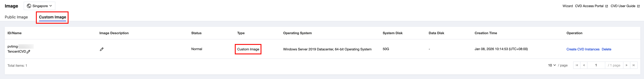Delete the TencentCVD image
The width and height of the screenshot is (644, 79).
[x=606, y=49]
